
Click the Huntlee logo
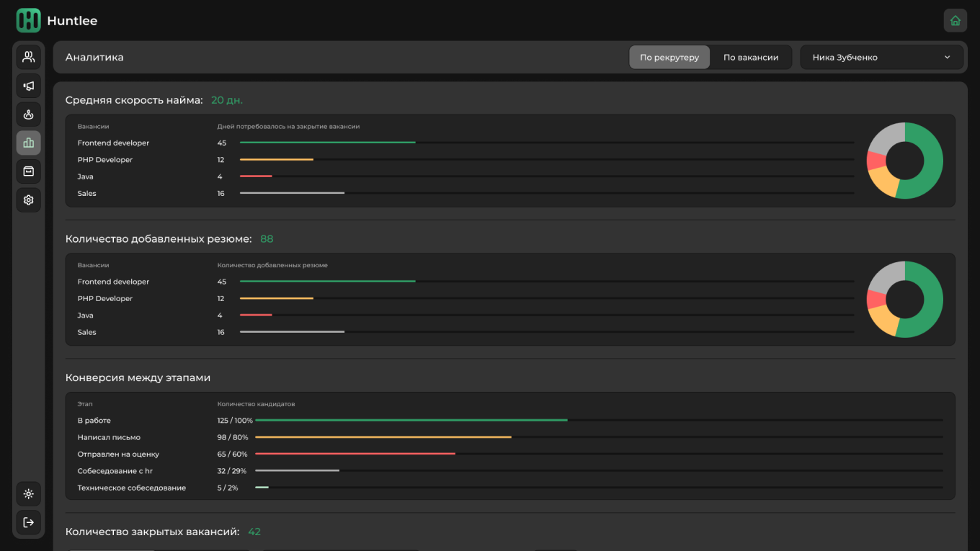pos(29,21)
